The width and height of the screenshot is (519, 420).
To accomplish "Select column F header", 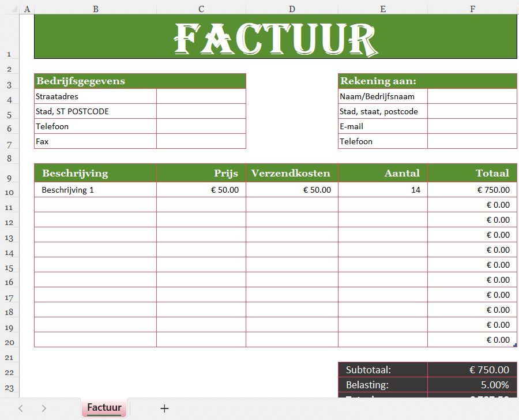I will 472,9.
